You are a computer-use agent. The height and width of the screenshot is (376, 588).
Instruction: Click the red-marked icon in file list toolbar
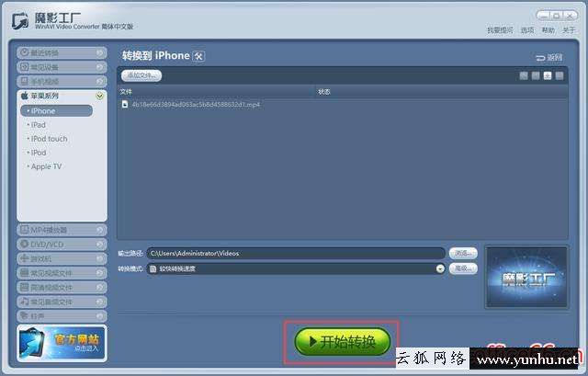tap(548, 75)
